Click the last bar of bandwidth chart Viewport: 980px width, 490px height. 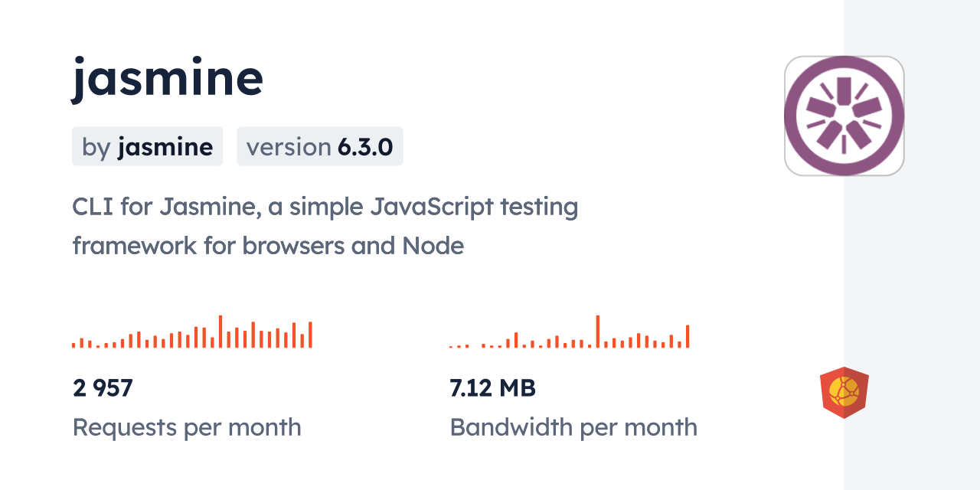coord(688,337)
